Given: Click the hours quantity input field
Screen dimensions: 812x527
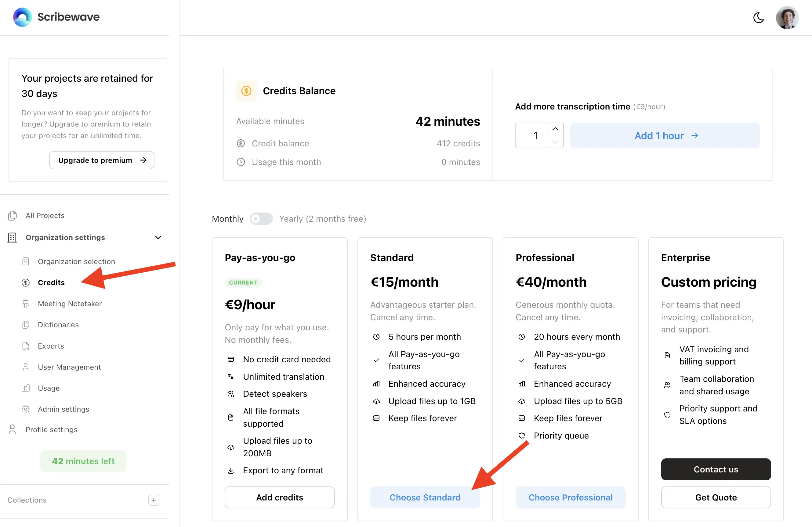Looking at the screenshot, I should click(531, 135).
